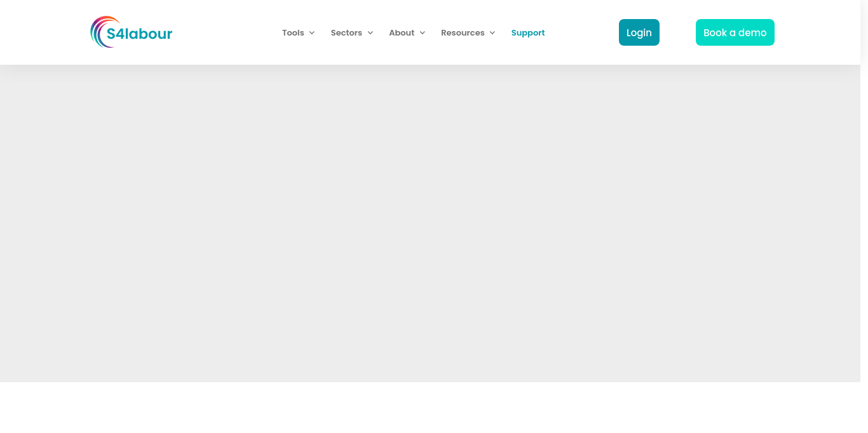Viewport: 868px width, 433px height.
Task: Expand the chevron next to Tools
Action: tap(312, 33)
